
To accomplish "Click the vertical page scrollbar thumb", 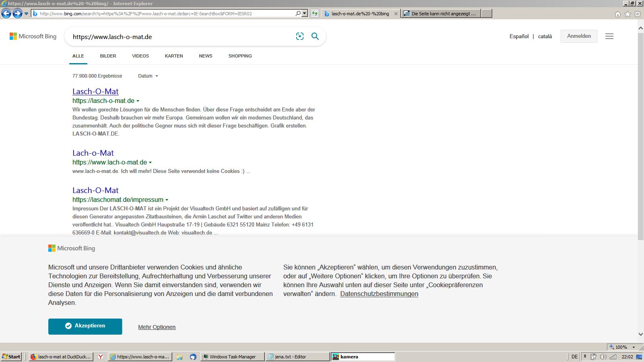I will 641,136.
